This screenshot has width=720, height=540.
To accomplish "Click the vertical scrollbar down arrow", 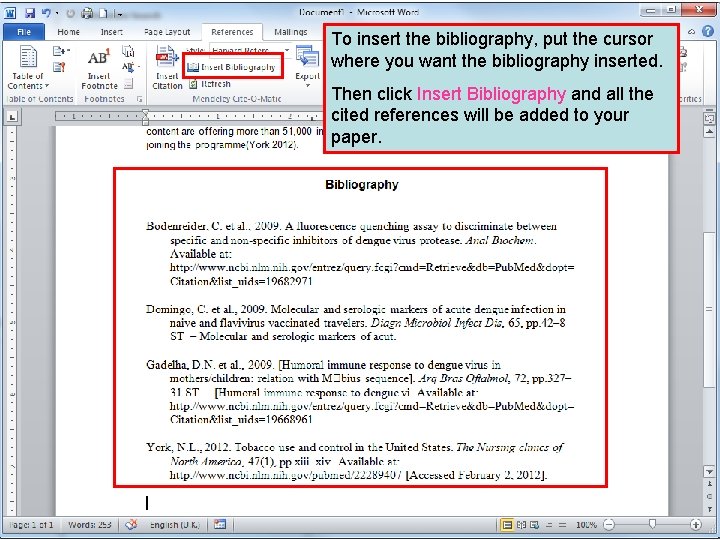I will [x=709, y=472].
